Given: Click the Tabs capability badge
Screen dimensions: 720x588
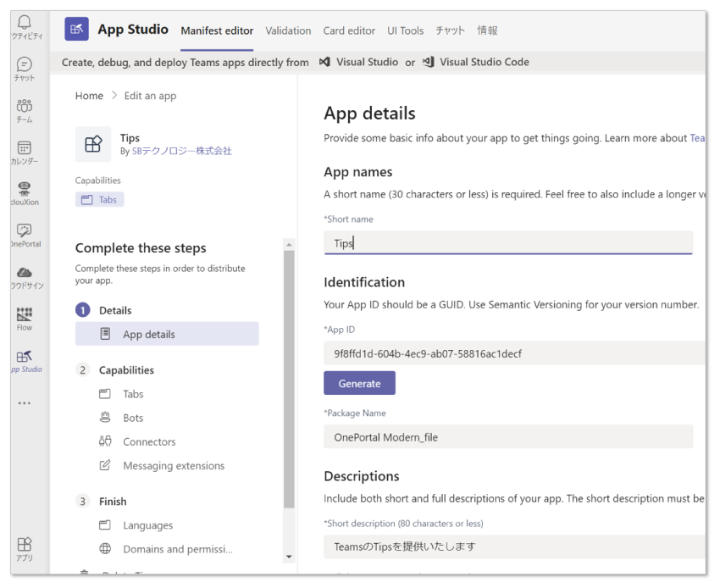Looking at the screenshot, I should coord(100,199).
